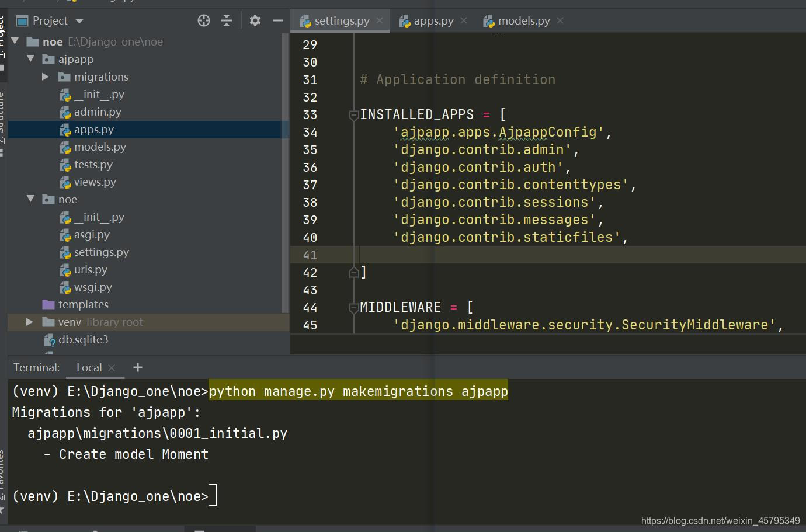The width and height of the screenshot is (806, 532).
Task: Open asgi.py from project tree
Action: point(92,234)
